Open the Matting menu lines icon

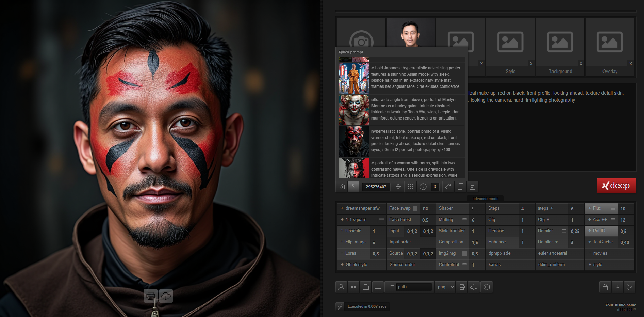tap(464, 220)
